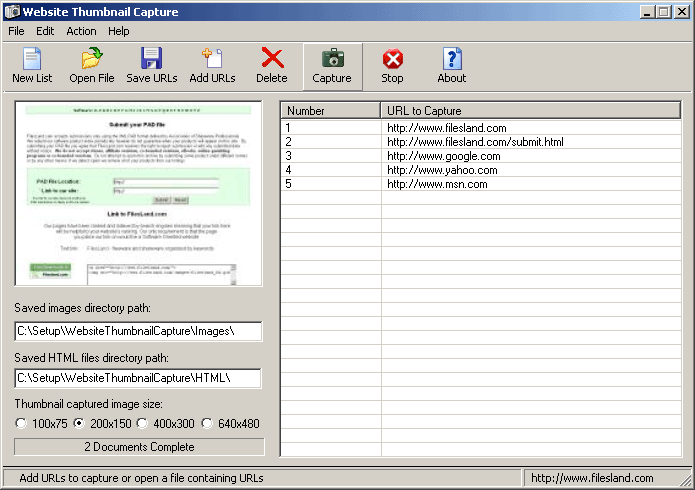Click the captured website preview thumbnail
The width and height of the screenshot is (695, 490).
(x=138, y=193)
